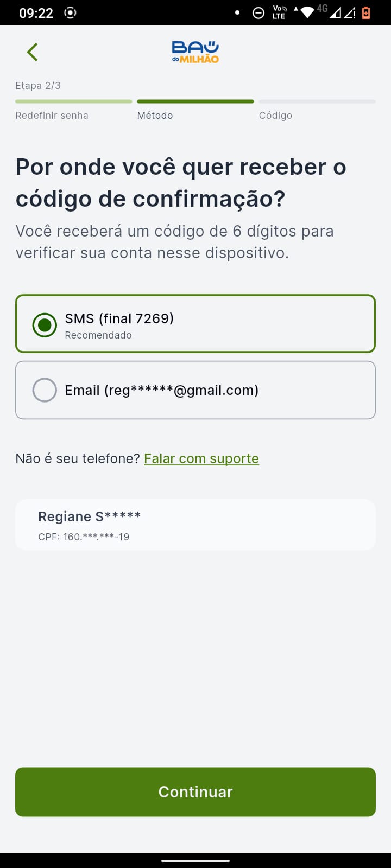Select the Email radio button
This screenshot has width=391, height=868.
(45, 390)
